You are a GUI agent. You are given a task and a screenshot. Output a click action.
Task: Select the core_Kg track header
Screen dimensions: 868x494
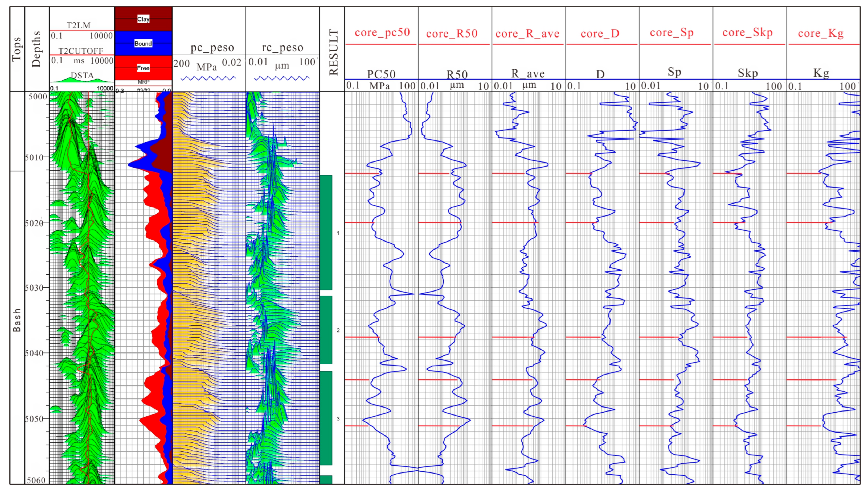(820, 33)
